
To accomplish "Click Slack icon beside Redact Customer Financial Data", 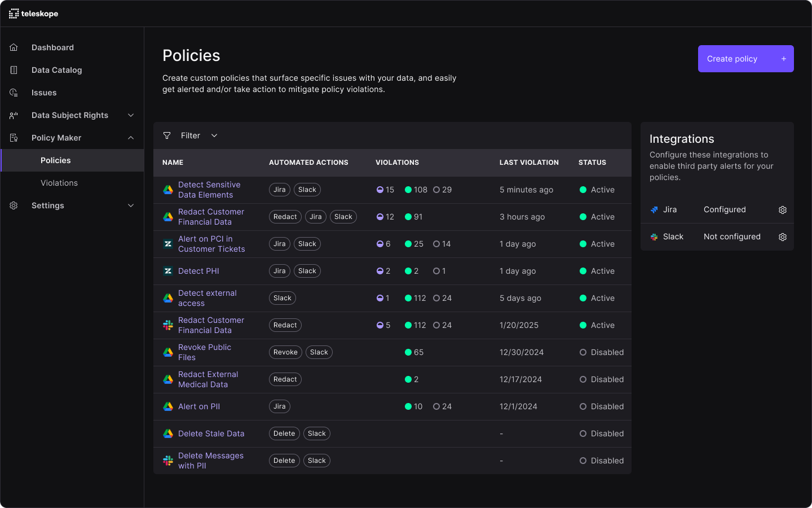I will pos(168,325).
